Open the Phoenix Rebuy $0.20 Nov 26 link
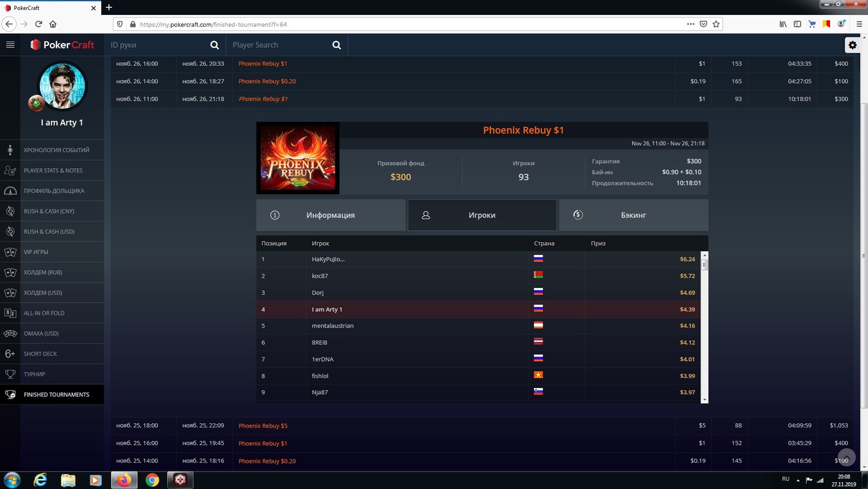The height and width of the screenshot is (489, 868). pyautogui.click(x=267, y=81)
